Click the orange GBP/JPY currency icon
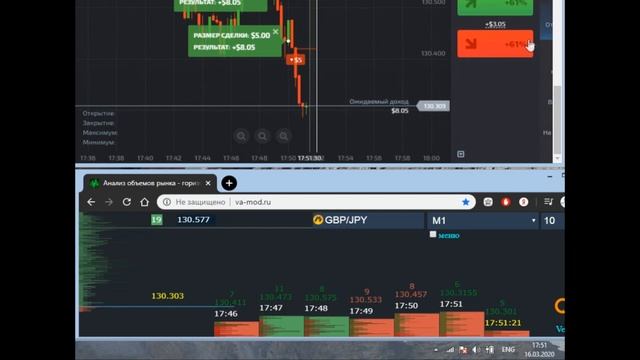 click(x=318, y=220)
